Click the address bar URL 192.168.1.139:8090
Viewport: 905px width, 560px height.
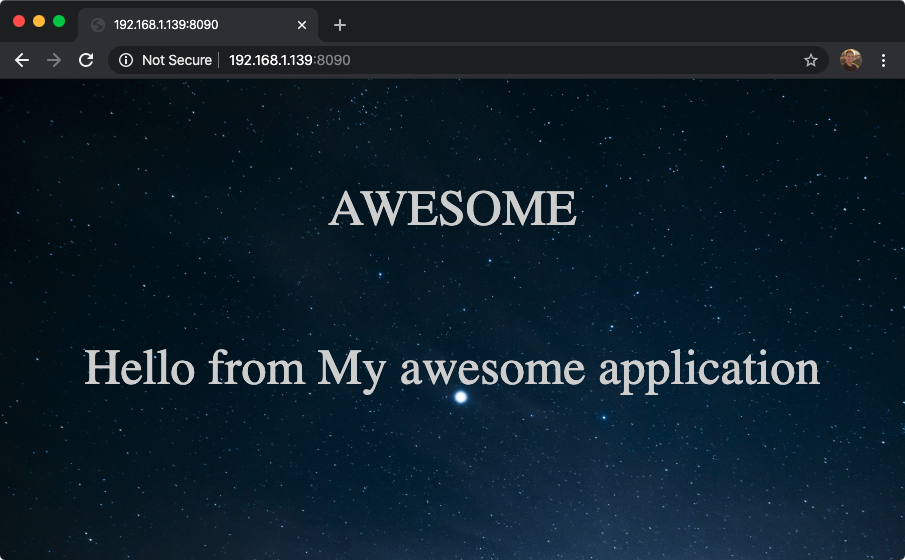coord(290,60)
